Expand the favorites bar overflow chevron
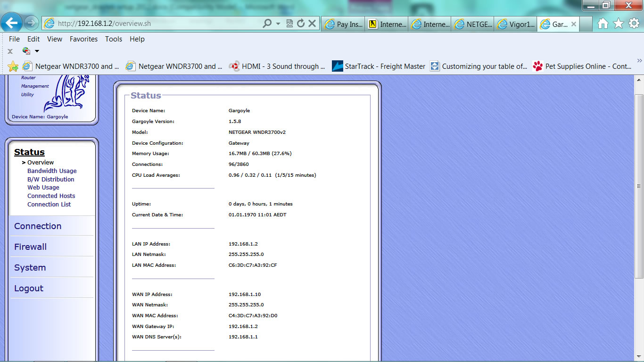644x362 pixels. [x=639, y=60]
